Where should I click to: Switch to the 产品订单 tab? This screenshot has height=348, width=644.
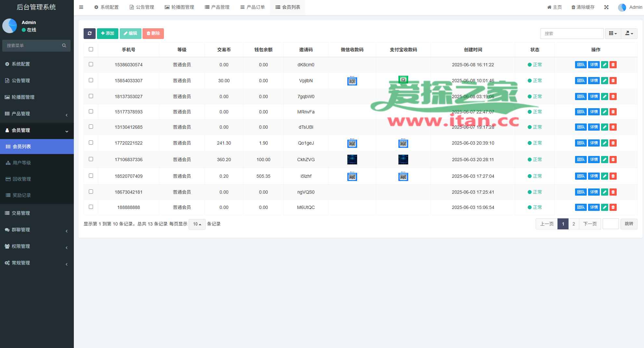(x=252, y=7)
